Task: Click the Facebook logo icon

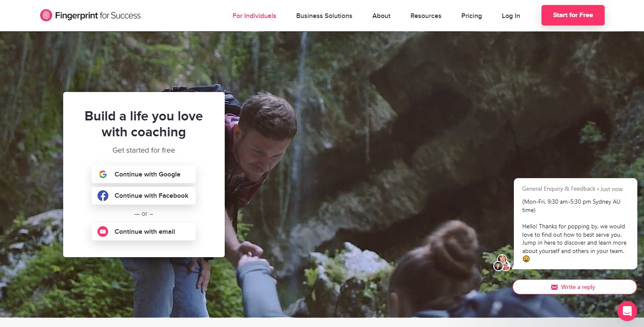Action: (x=103, y=196)
